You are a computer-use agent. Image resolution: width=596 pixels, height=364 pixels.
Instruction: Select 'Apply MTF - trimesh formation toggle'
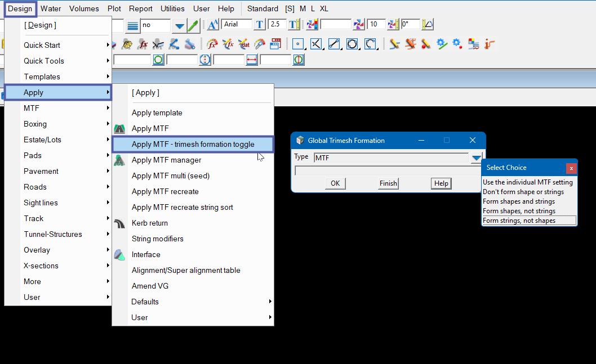[x=193, y=145]
